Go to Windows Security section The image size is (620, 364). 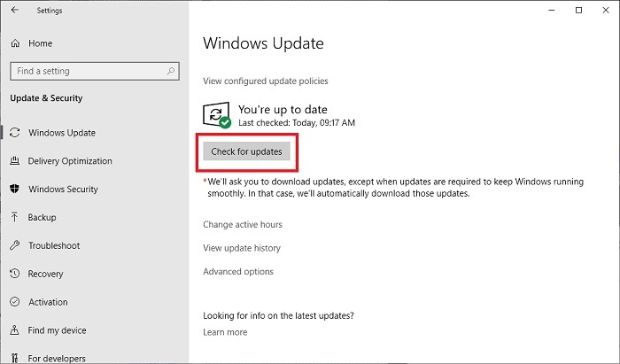click(x=63, y=189)
